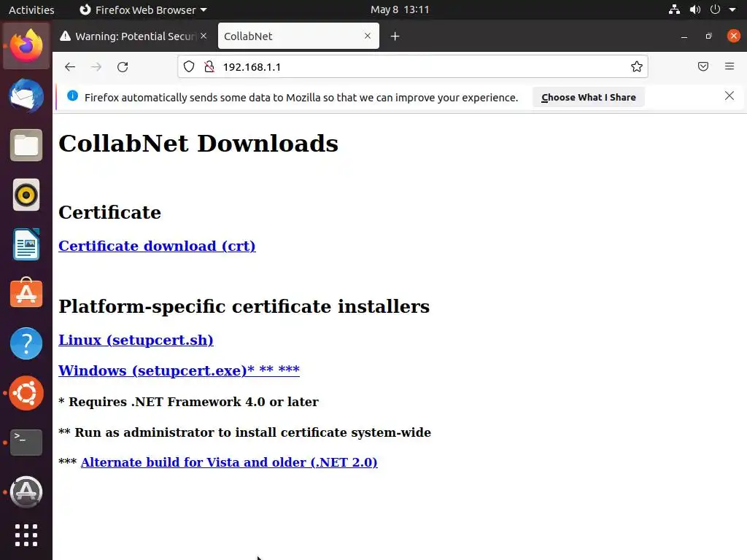Click the 192.168.1.1 address bar
Screen dimensions: 747x560
tap(413, 66)
